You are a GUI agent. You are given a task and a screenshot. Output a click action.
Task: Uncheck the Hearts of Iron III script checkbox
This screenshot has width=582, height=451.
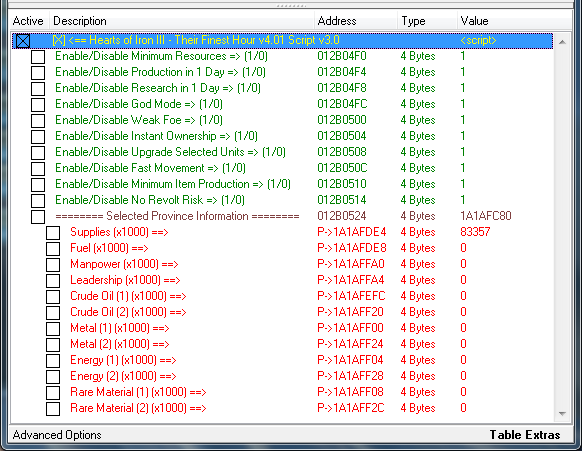(x=23, y=41)
